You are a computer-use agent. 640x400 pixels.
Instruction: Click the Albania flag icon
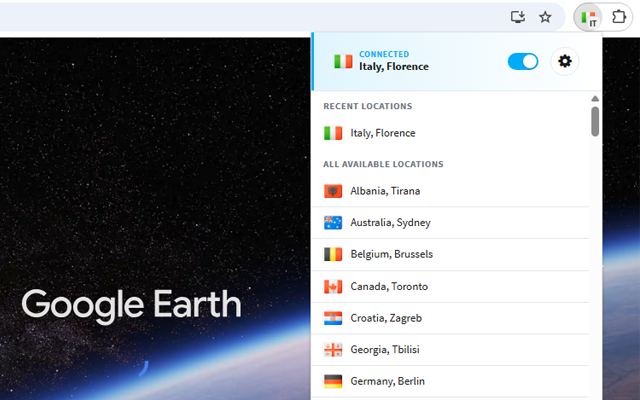[x=333, y=191]
